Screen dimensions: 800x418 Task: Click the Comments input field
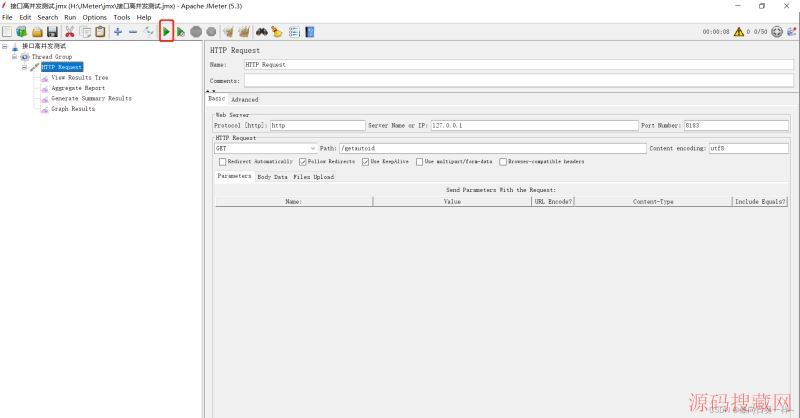pyautogui.click(x=518, y=81)
